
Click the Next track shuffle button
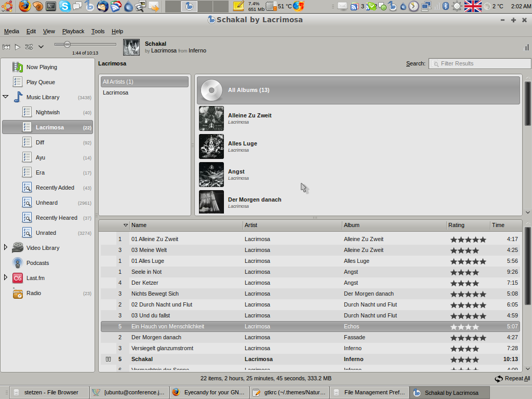pyautogui.click(x=29, y=47)
